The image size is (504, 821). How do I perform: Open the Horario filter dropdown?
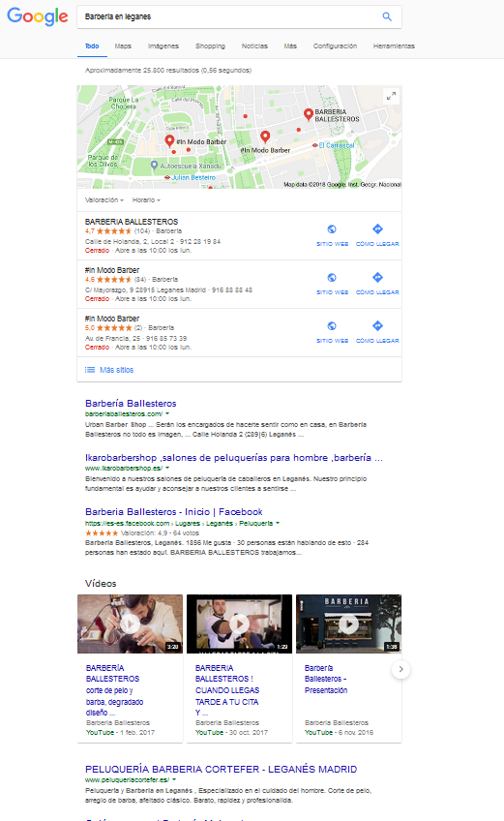[146, 200]
